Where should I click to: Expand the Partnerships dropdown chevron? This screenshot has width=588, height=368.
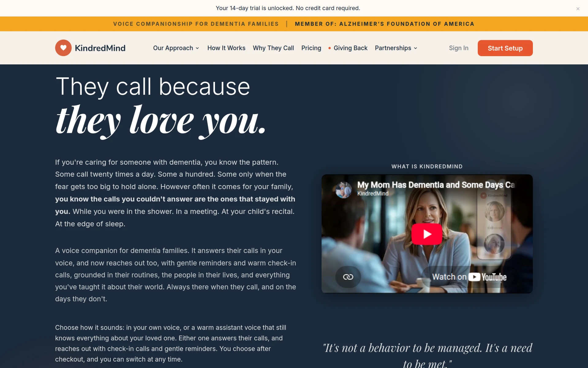(416, 48)
